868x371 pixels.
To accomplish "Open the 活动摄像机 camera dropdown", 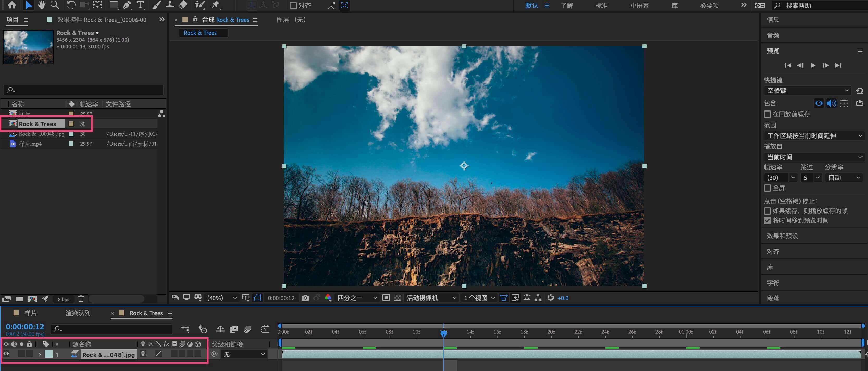I will coord(431,298).
